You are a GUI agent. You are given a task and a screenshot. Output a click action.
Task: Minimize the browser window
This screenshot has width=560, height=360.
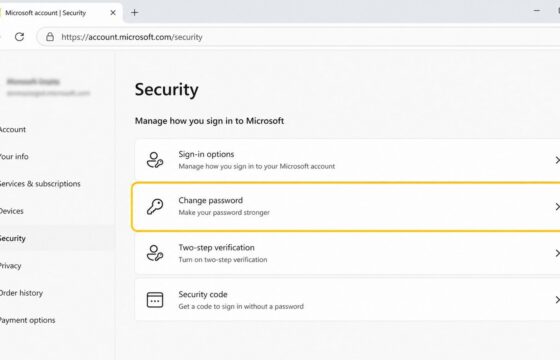(x=537, y=11)
